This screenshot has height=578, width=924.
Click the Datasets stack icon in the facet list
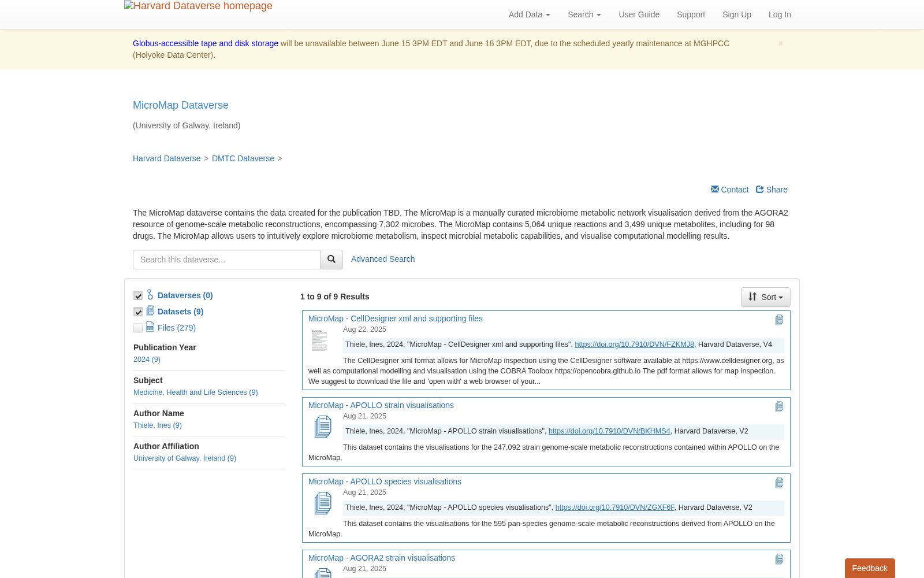(x=150, y=311)
